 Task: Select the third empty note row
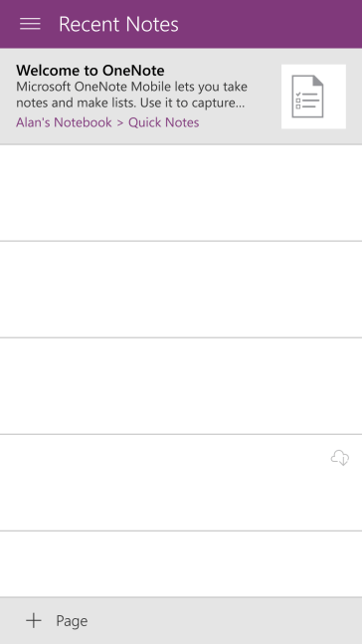click(x=181, y=386)
